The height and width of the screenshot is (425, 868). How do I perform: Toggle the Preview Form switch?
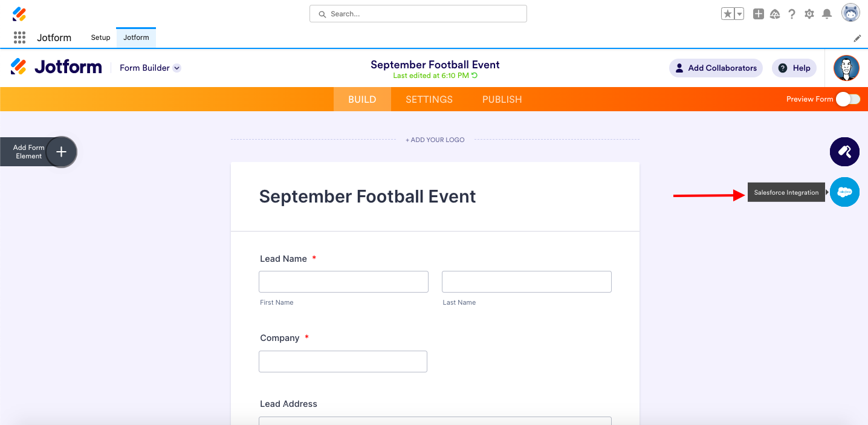(x=848, y=99)
